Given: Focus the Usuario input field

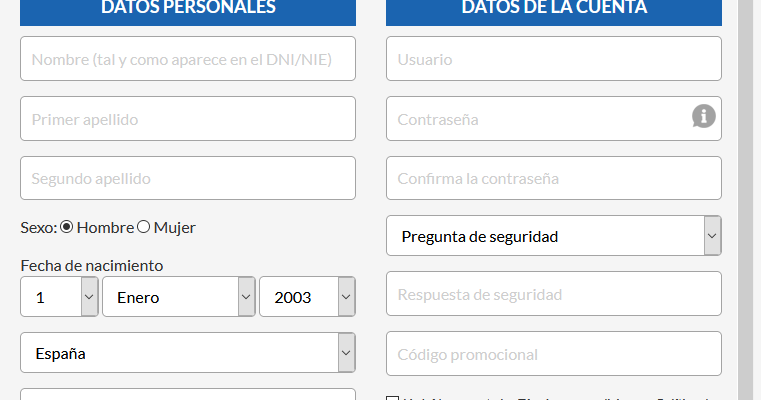Looking at the screenshot, I should pos(554,59).
